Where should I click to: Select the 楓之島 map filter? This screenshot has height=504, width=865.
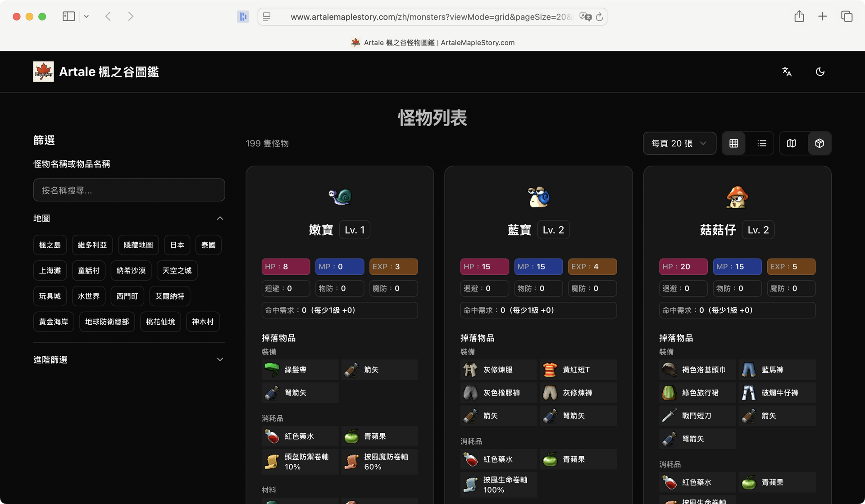[x=50, y=245]
